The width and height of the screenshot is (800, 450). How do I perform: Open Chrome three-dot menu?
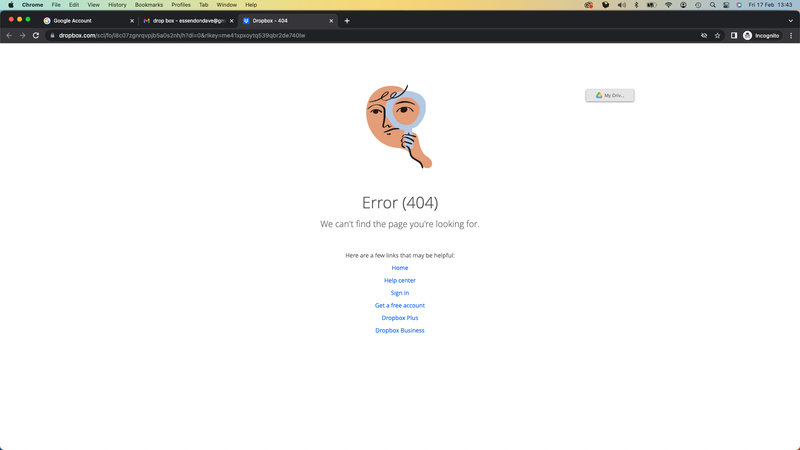point(791,35)
